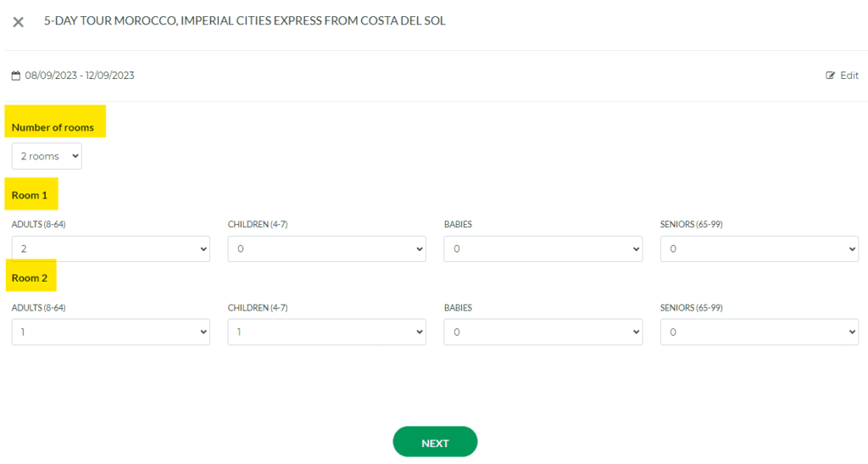Viewport: 868px width, 464px height.
Task: Click the Edit link to change dates
Action: click(x=849, y=75)
